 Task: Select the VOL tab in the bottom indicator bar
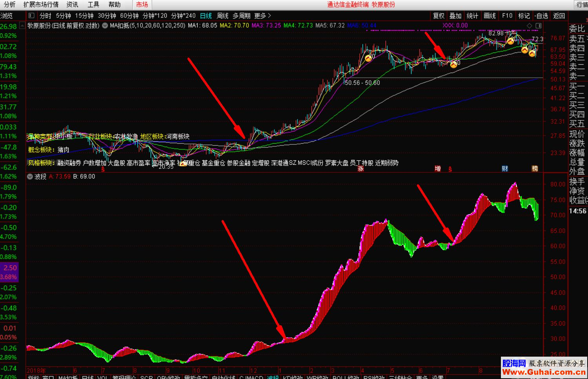(x=103, y=377)
